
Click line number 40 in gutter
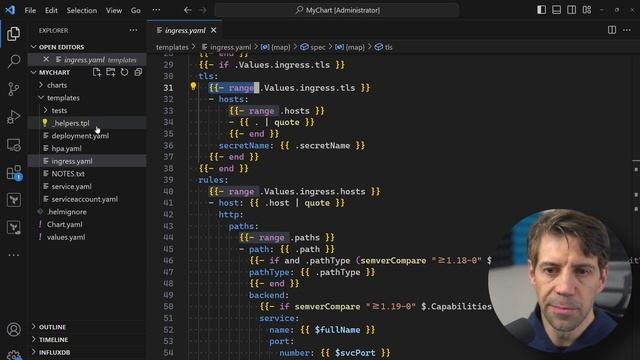[x=168, y=191]
